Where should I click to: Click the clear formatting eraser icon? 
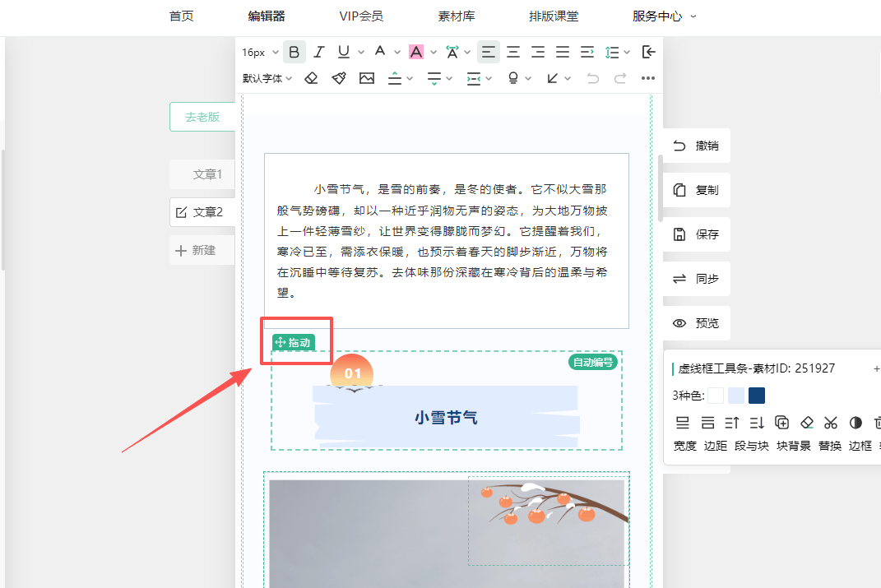point(311,78)
